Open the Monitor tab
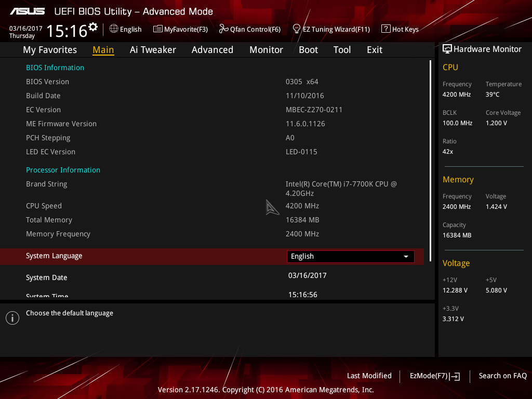This screenshot has height=399, width=532. [x=266, y=50]
